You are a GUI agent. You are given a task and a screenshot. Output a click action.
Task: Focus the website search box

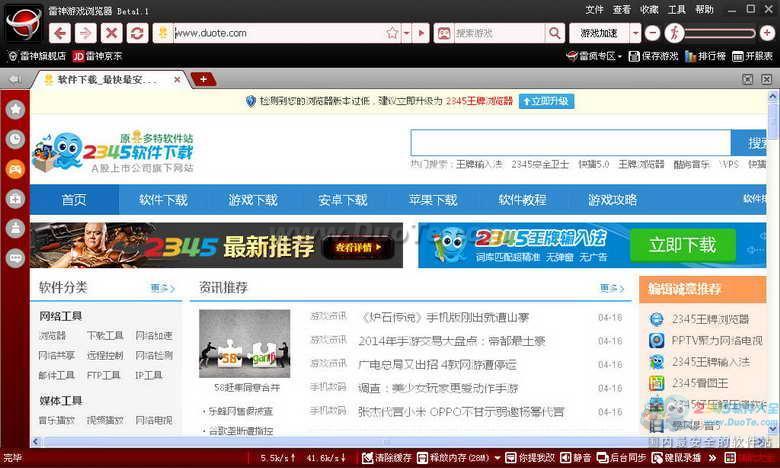pyautogui.click(x=571, y=143)
